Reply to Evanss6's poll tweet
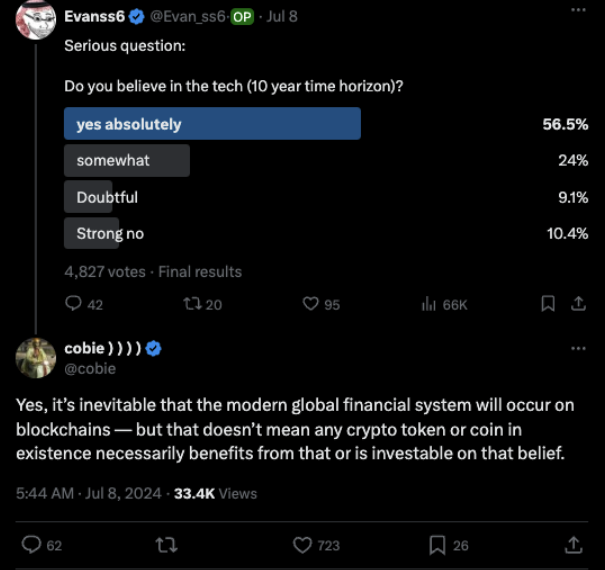This screenshot has height=570, width=605. pos(74,304)
